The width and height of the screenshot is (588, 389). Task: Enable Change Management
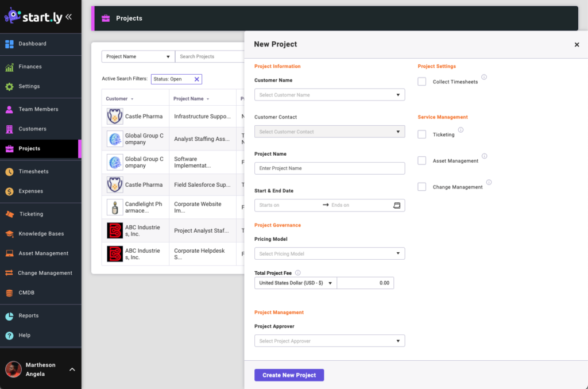(421, 187)
